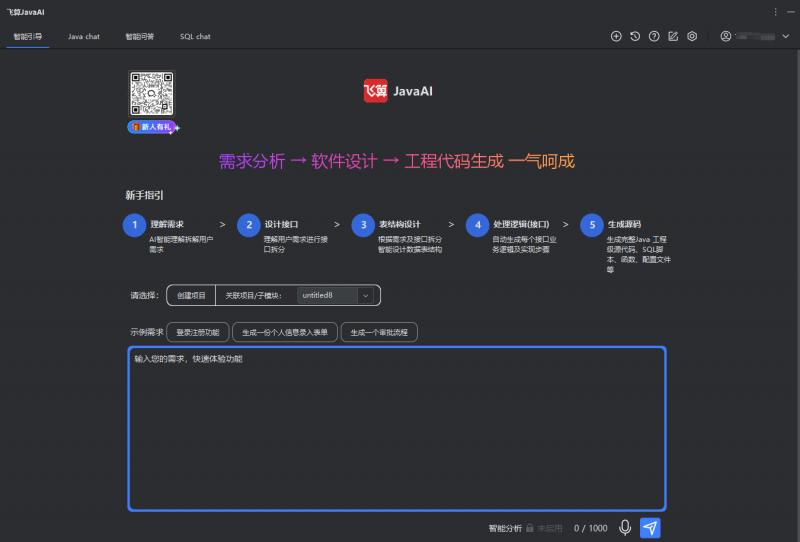Open help via question mark icon
The image size is (800, 542).
[x=654, y=36]
